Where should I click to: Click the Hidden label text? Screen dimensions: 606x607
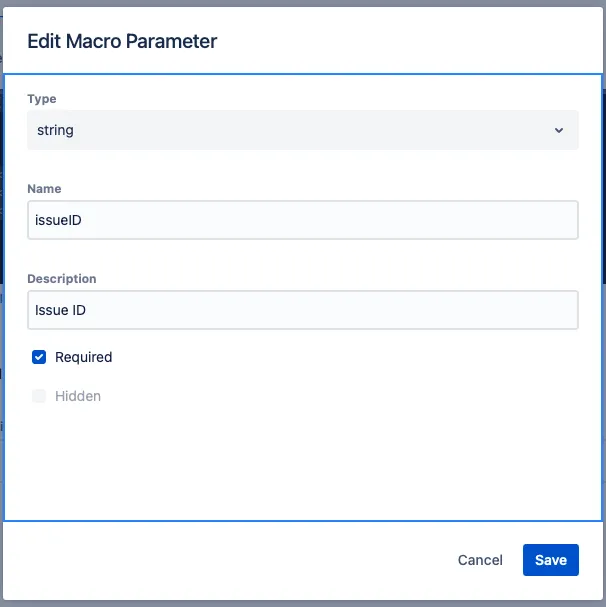pos(78,396)
